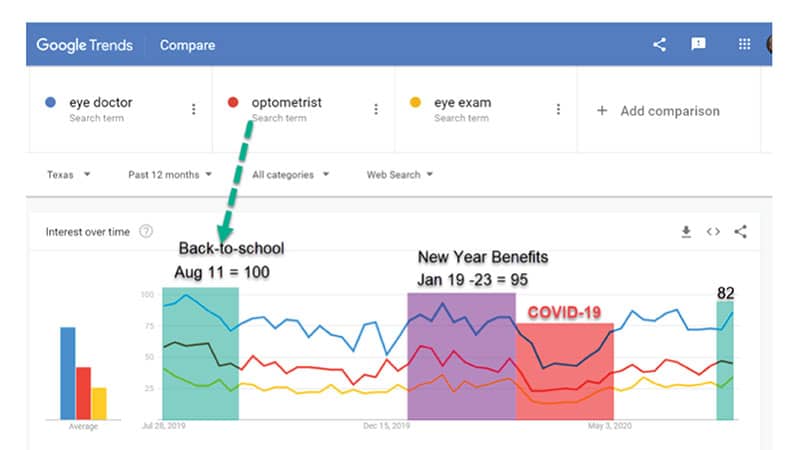Open help icon beside Interest over time
This screenshot has height=450, width=800.
pyautogui.click(x=146, y=232)
